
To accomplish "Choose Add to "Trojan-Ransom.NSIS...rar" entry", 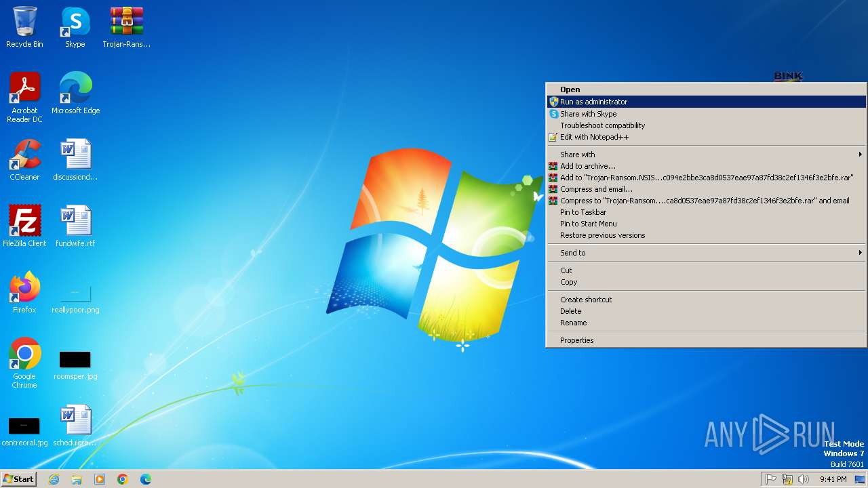I will pos(706,178).
